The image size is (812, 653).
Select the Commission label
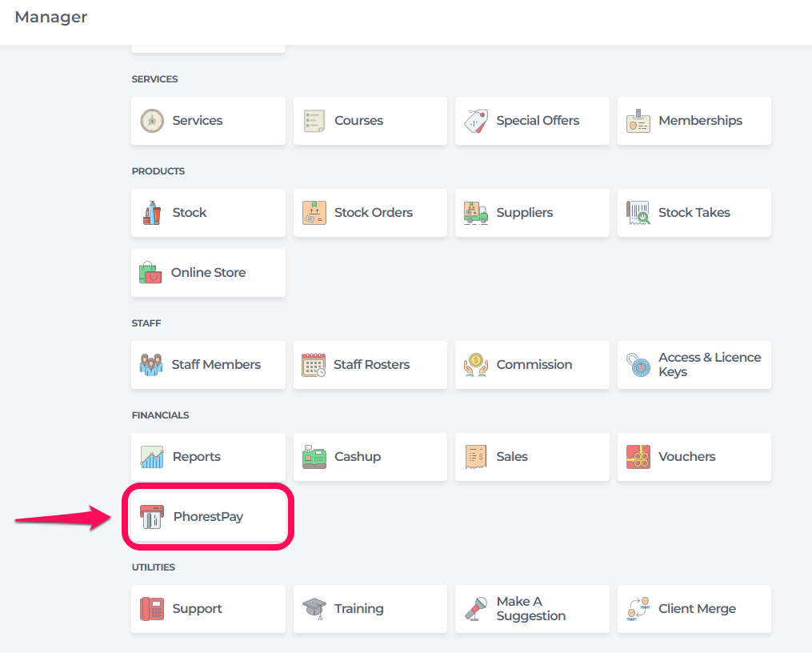(x=534, y=365)
